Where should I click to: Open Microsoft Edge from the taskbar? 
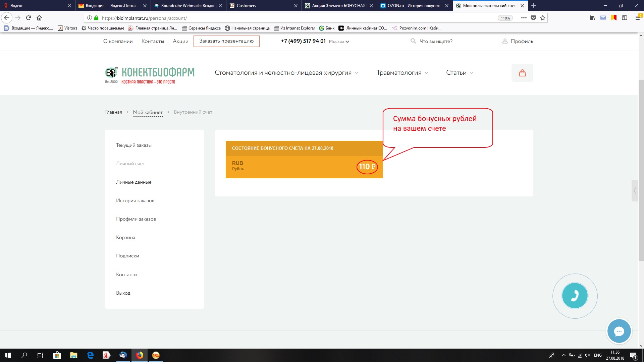pyautogui.click(x=90, y=355)
